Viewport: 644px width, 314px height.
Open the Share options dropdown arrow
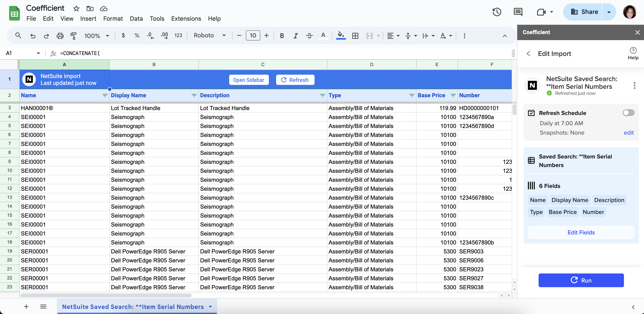tap(609, 12)
